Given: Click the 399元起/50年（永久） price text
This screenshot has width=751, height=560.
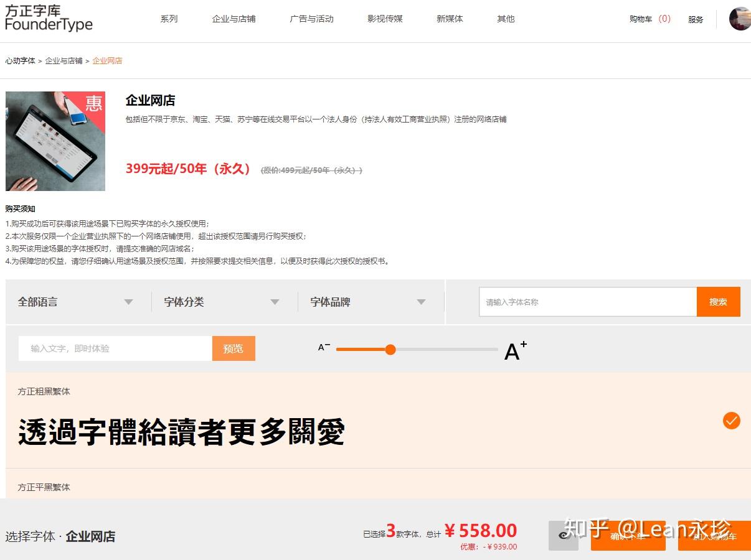Looking at the screenshot, I should tap(189, 169).
